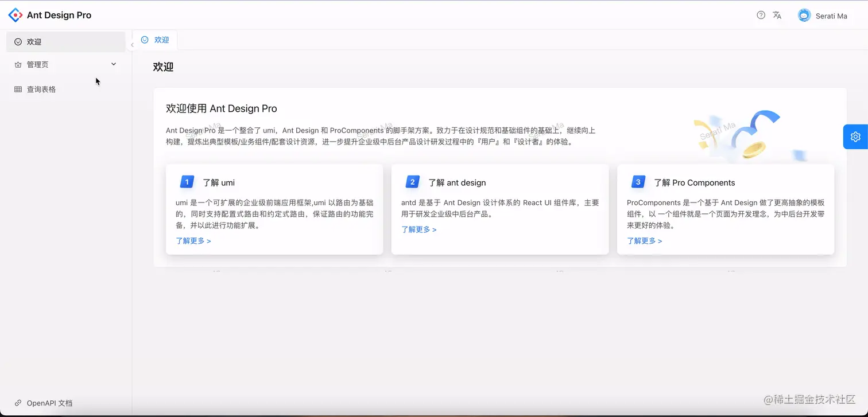This screenshot has width=868, height=417.
Task: Click the 了解 umi card title
Action: click(219, 183)
